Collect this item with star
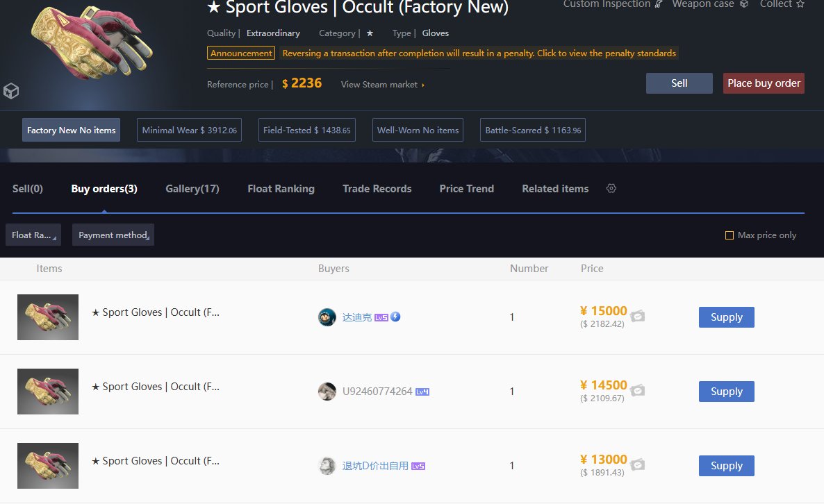824x504 pixels. point(782,4)
